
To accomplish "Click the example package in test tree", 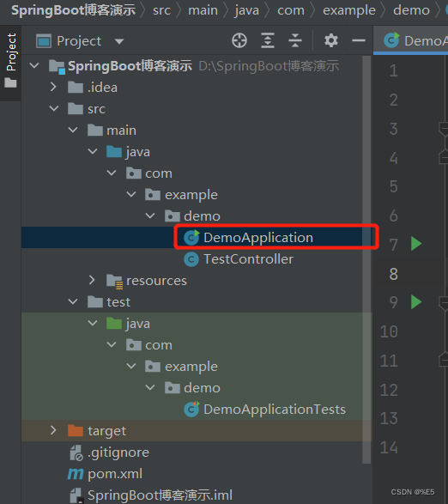I will (x=191, y=367).
